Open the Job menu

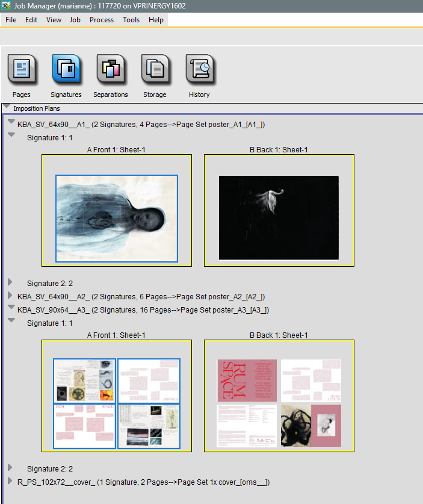pyautogui.click(x=75, y=20)
